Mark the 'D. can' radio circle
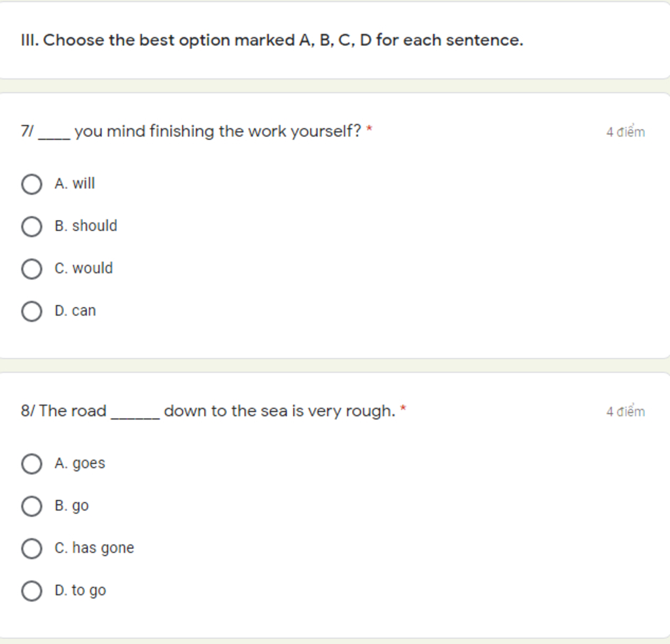The height and width of the screenshot is (644, 670). click(x=31, y=312)
